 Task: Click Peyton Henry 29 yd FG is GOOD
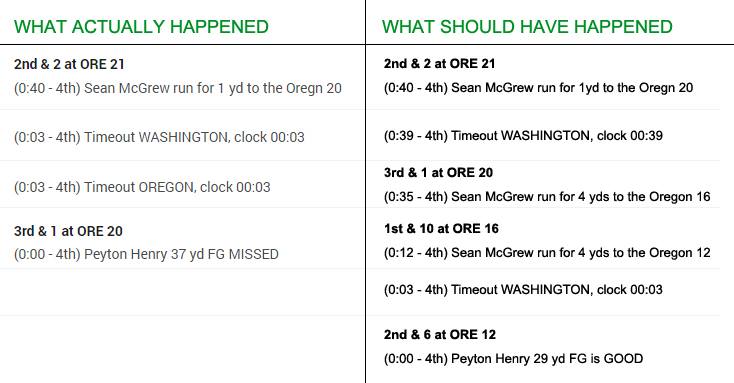click(x=514, y=359)
